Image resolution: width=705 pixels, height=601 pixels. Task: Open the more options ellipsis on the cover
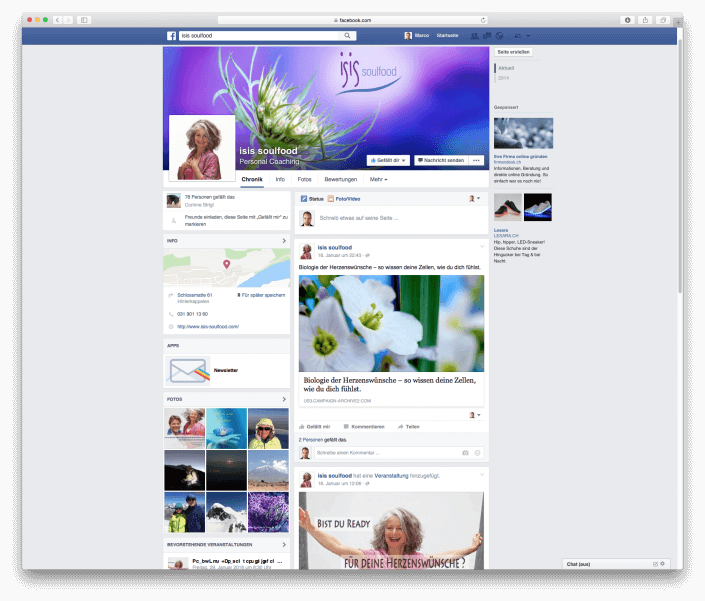pos(476,160)
